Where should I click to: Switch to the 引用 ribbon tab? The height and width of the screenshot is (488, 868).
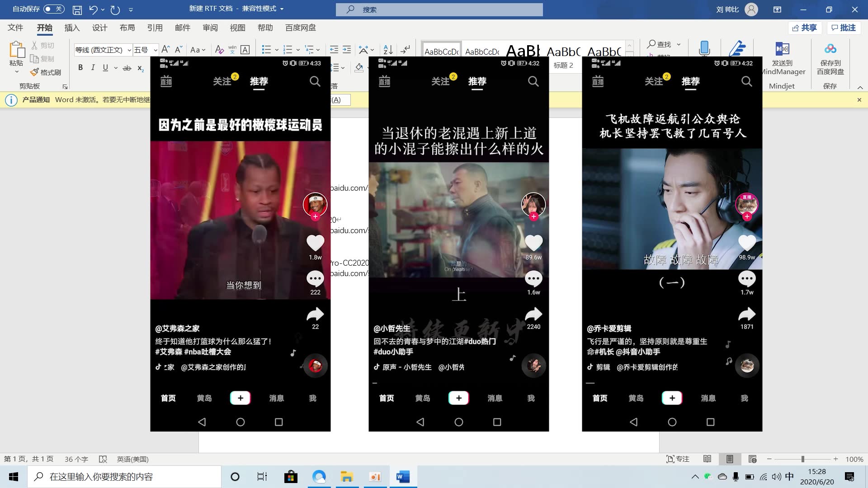pos(155,28)
